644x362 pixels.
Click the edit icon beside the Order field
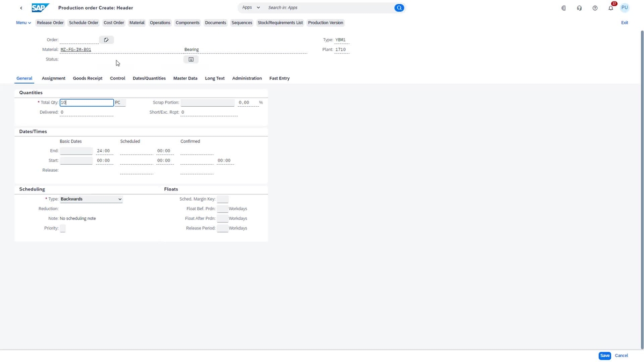click(106, 40)
